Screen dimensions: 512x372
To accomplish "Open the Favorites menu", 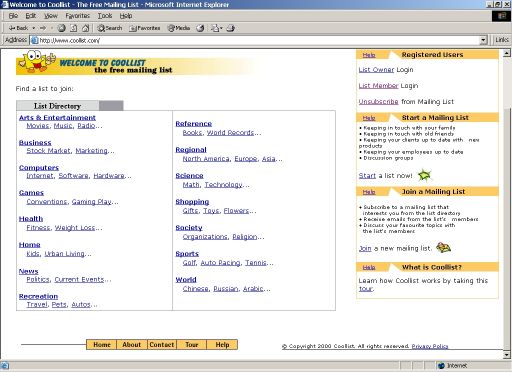I will [x=77, y=16].
